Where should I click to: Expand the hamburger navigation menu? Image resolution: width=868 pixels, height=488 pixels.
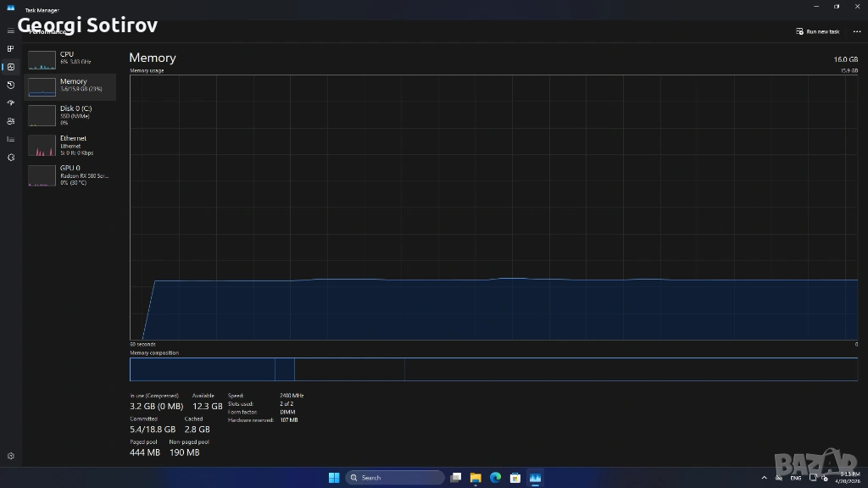[x=11, y=30]
